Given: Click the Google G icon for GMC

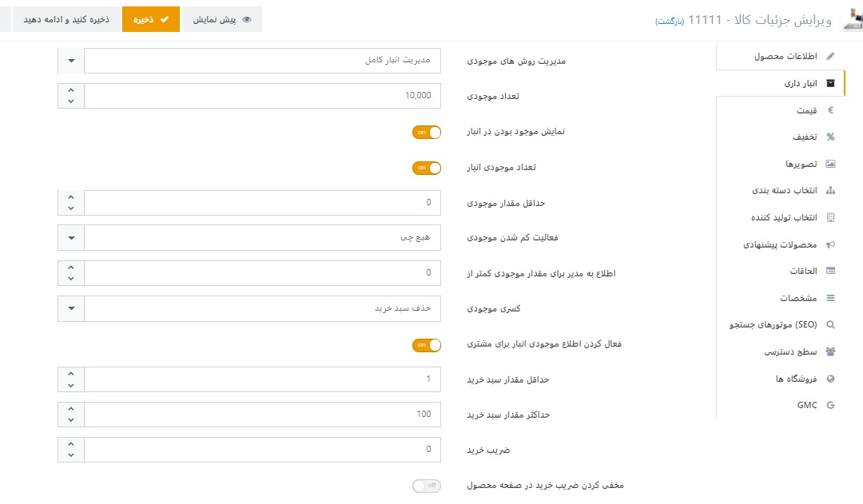Looking at the screenshot, I should coord(830,405).
